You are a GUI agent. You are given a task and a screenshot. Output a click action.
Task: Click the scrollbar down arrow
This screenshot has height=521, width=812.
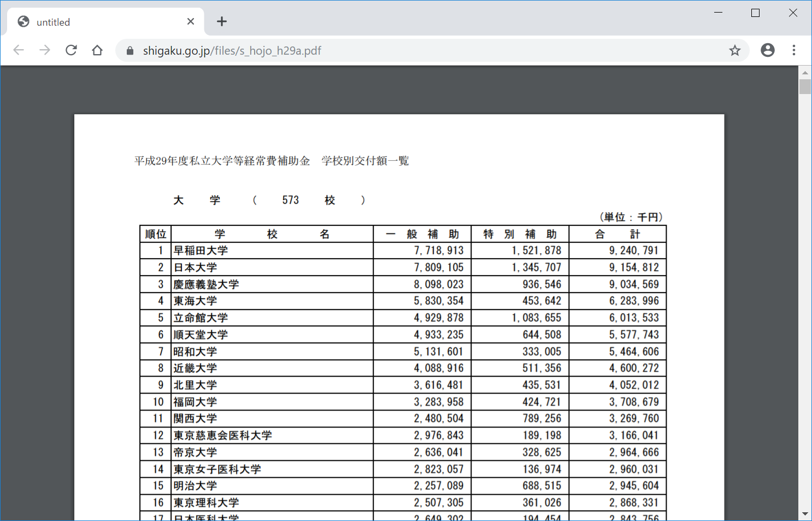pos(805,514)
